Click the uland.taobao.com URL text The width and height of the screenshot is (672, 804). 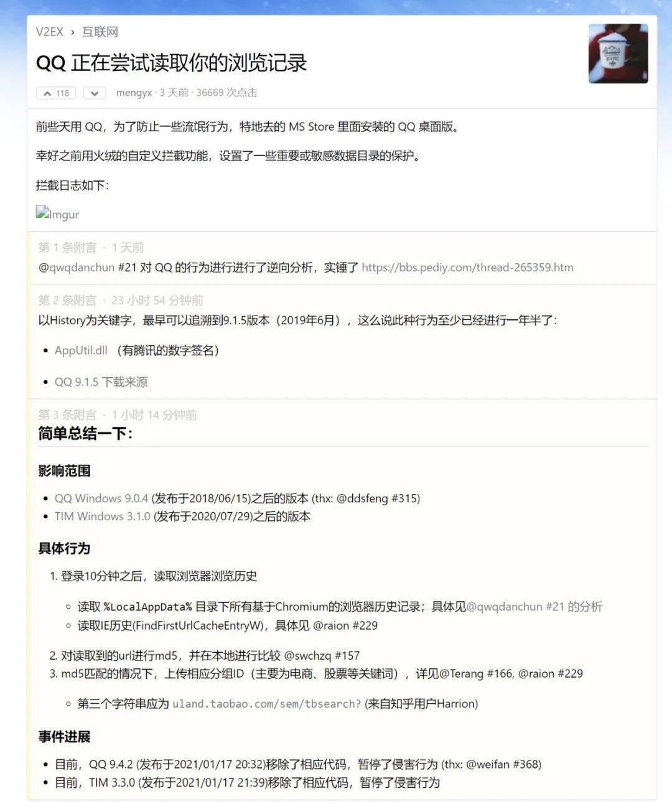coord(266,704)
